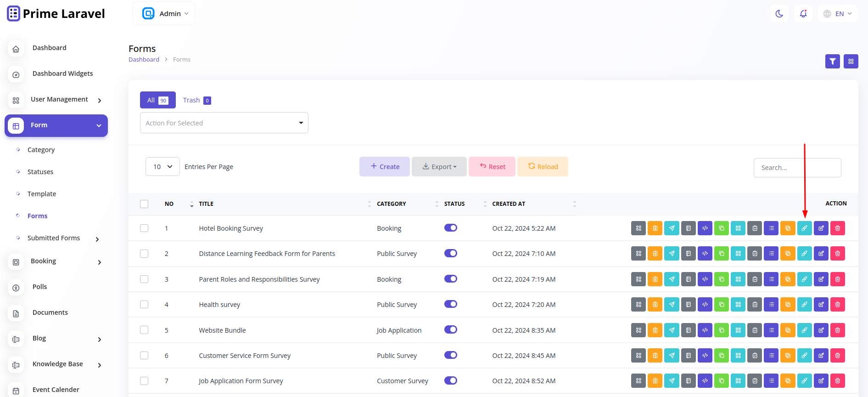Delete the Customer Service Form Survey
The image size is (868, 397).
coord(837,356)
